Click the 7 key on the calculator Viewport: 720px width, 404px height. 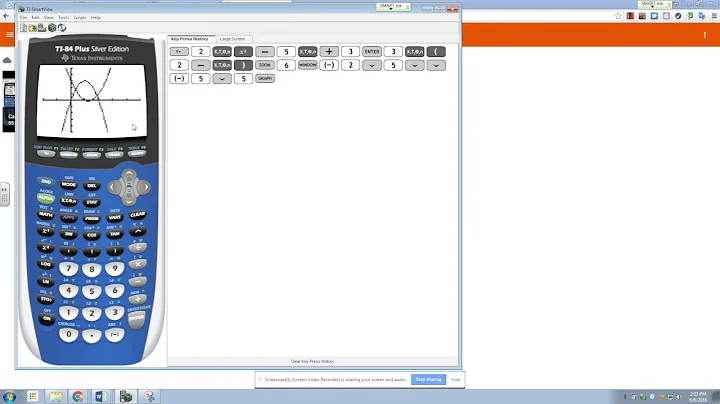click(x=69, y=268)
